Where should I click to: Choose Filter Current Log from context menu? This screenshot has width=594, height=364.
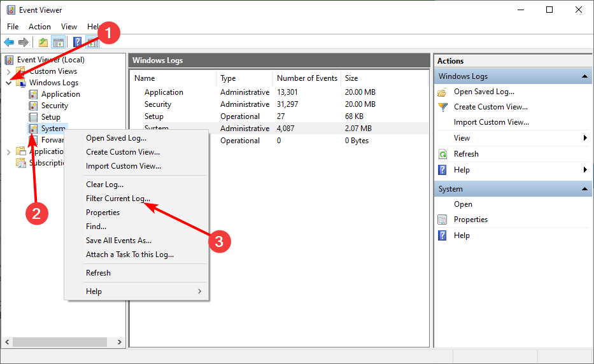[x=118, y=199]
